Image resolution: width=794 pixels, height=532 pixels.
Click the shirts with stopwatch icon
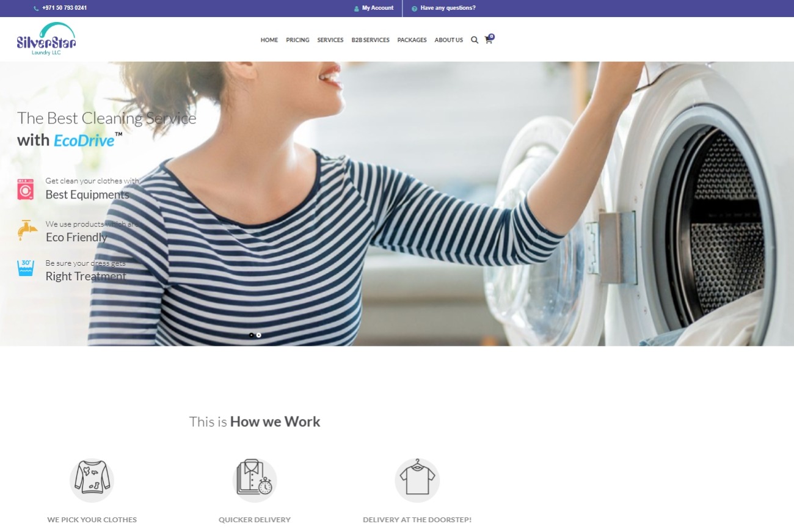tap(255, 480)
